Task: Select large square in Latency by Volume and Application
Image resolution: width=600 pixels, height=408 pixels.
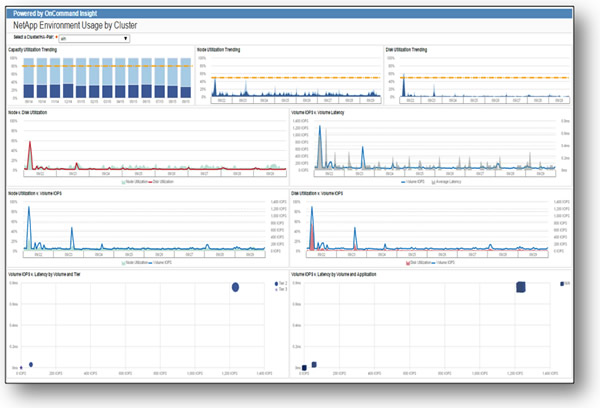Action: pyautogui.click(x=520, y=288)
